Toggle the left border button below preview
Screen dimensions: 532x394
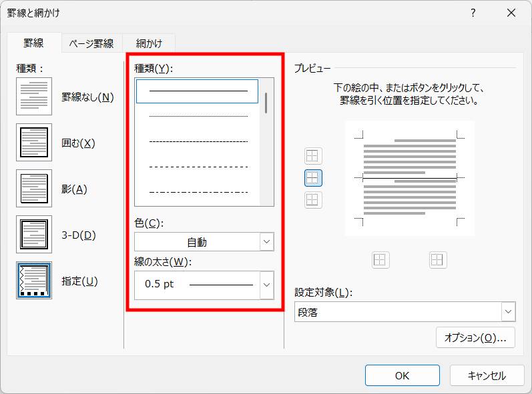tap(380, 260)
